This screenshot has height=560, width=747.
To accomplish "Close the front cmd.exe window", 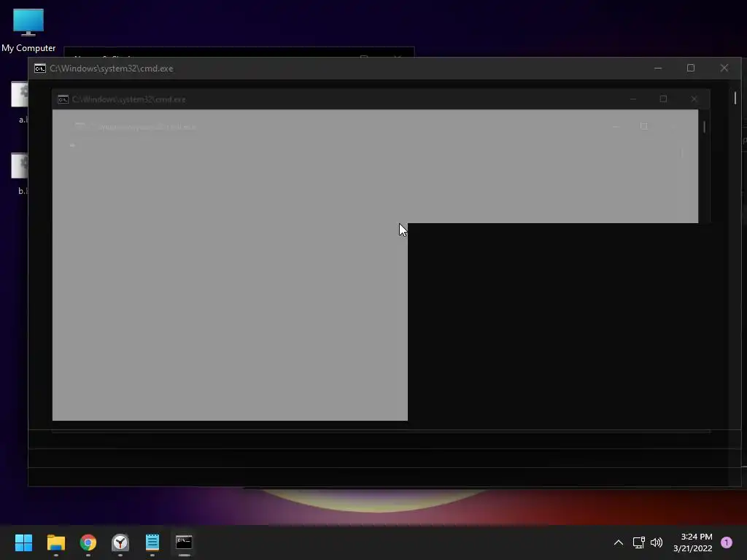I will point(724,68).
